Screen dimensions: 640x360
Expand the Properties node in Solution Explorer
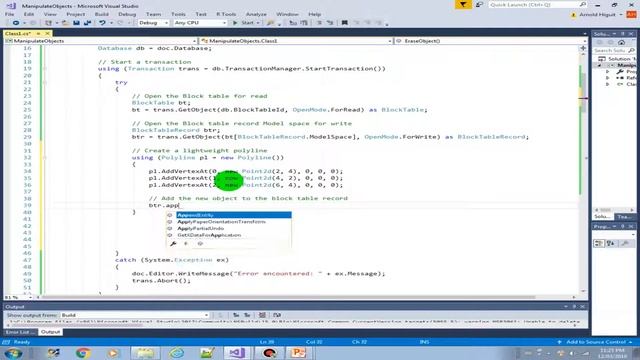(x=608, y=71)
